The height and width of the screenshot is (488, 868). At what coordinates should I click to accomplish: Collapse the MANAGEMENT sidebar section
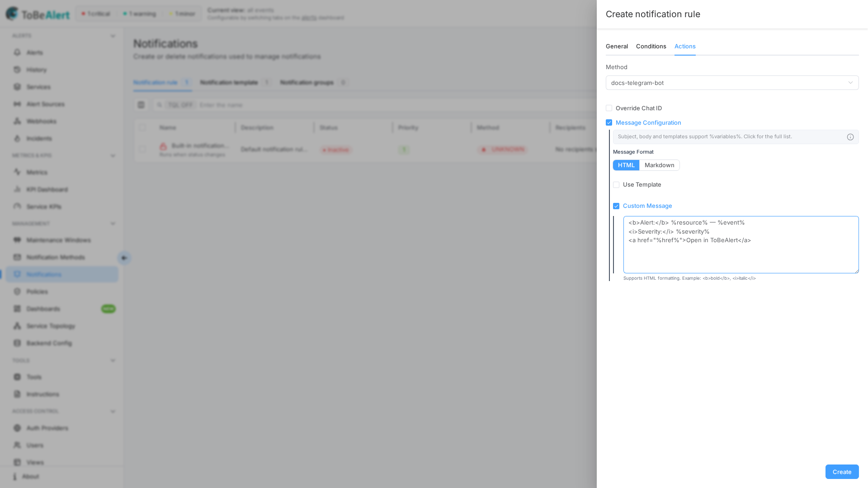tap(113, 224)
